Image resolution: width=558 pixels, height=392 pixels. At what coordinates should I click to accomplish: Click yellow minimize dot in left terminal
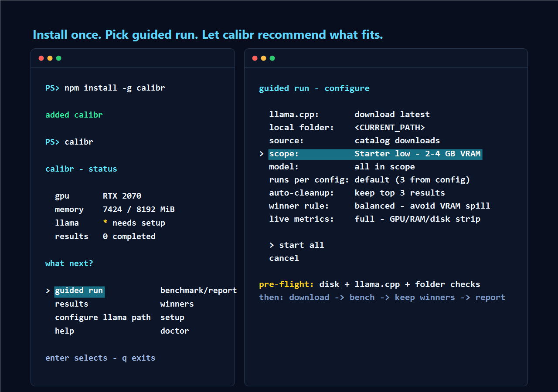50,58
